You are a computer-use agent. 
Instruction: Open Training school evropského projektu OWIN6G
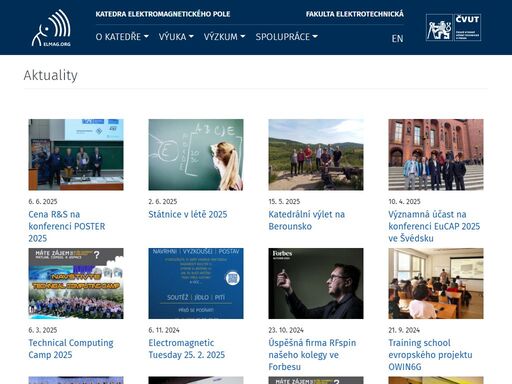(x=430, y=355)
